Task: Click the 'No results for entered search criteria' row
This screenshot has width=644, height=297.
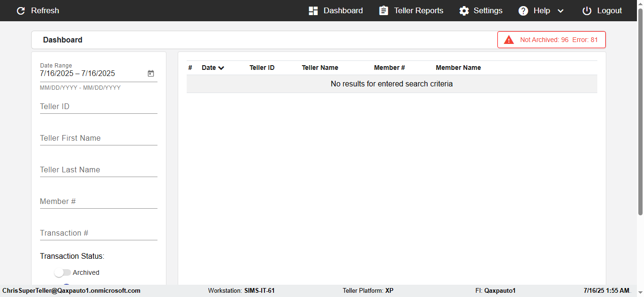Action: point(392,84)
